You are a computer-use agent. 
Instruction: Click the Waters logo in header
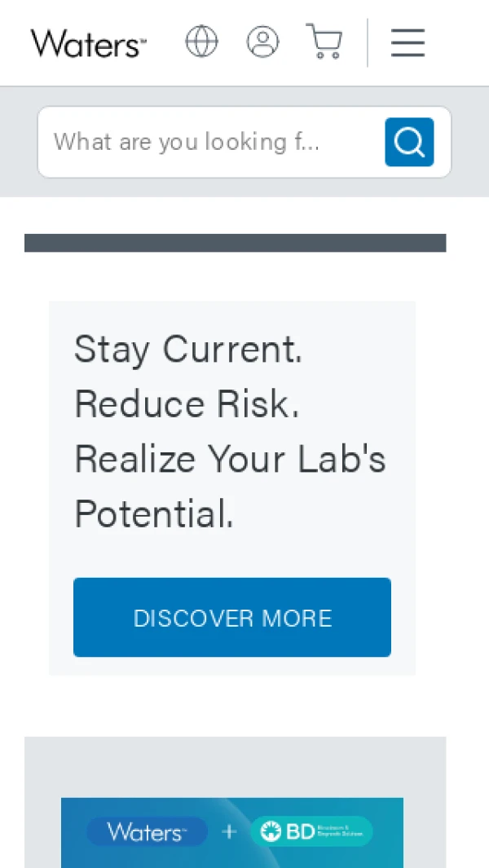coord(88,42)
